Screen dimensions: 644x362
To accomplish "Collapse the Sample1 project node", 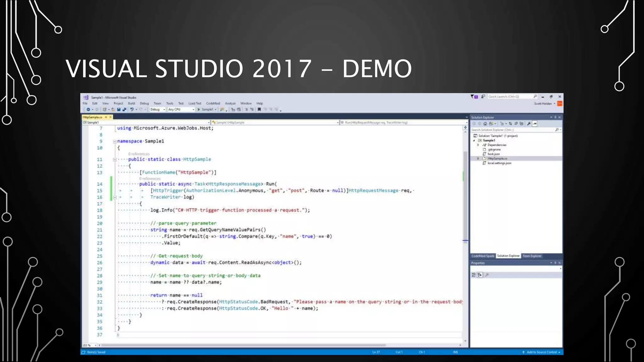I will point(474,140).
